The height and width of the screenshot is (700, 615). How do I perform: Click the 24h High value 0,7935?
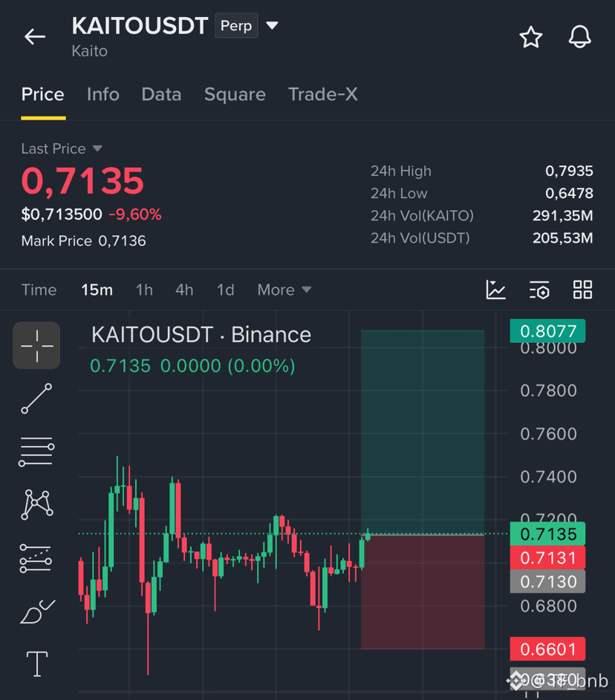569,171
